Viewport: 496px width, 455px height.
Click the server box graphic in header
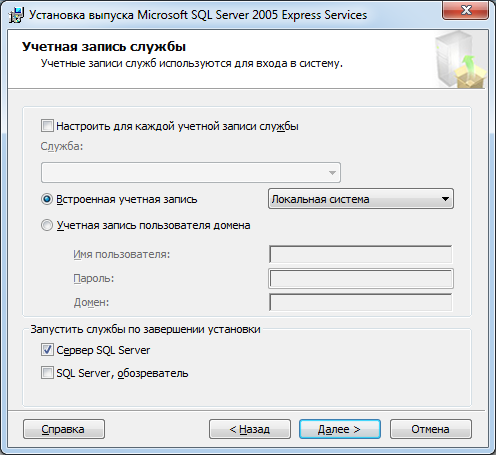tap(461, 59)
